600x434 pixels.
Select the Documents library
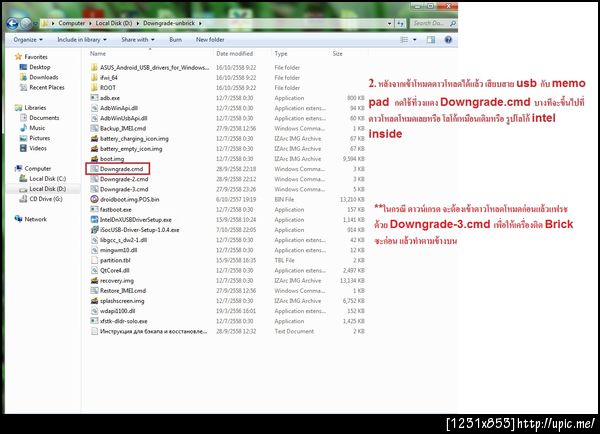click(44, 117)
